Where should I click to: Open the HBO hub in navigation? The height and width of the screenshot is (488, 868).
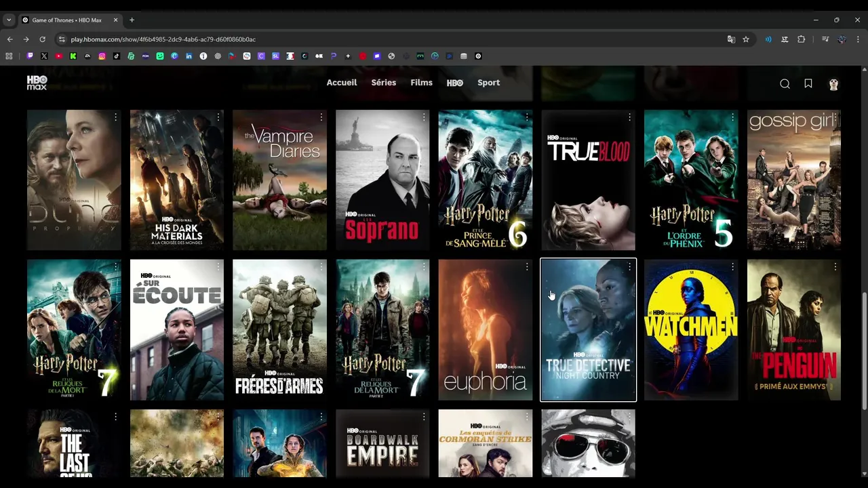click(x=455, y=83)
